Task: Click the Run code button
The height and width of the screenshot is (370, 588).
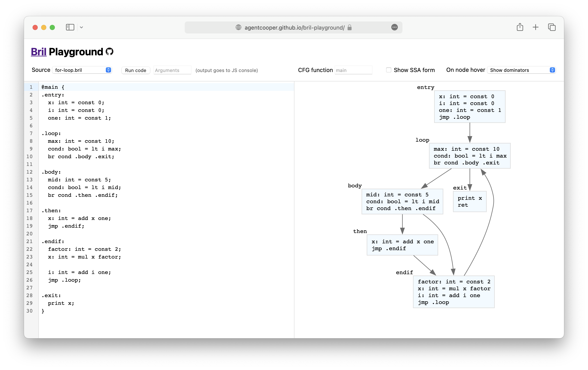Action: tap(135, 70)
